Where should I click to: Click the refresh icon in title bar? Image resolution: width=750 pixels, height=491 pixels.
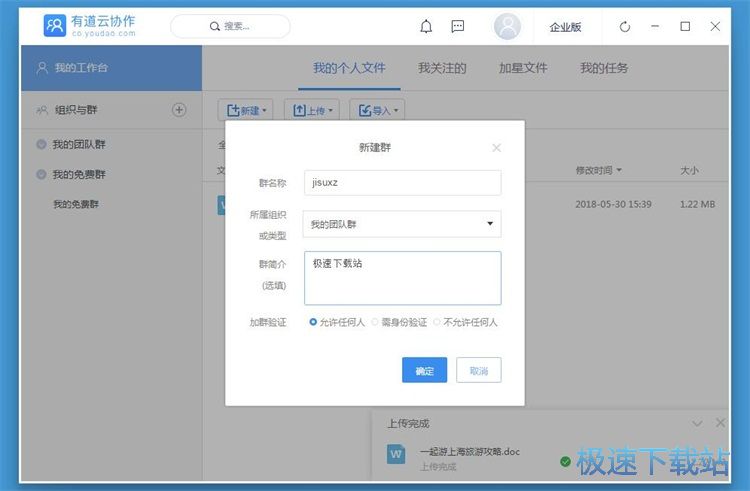(x=625, y=27)
